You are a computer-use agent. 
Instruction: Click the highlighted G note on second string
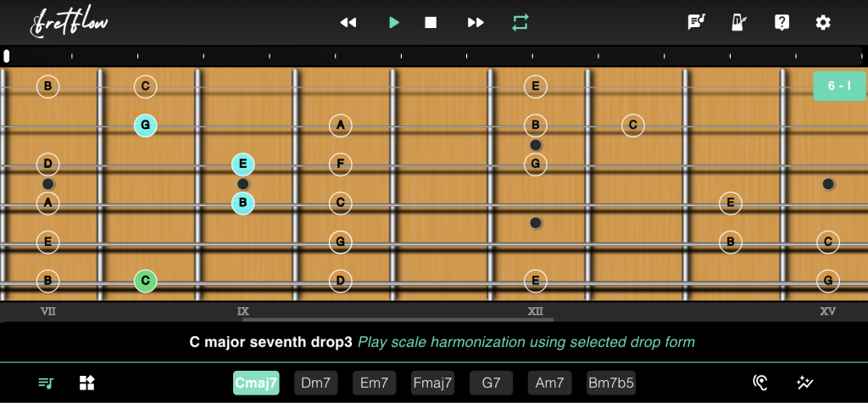point(146,126)
